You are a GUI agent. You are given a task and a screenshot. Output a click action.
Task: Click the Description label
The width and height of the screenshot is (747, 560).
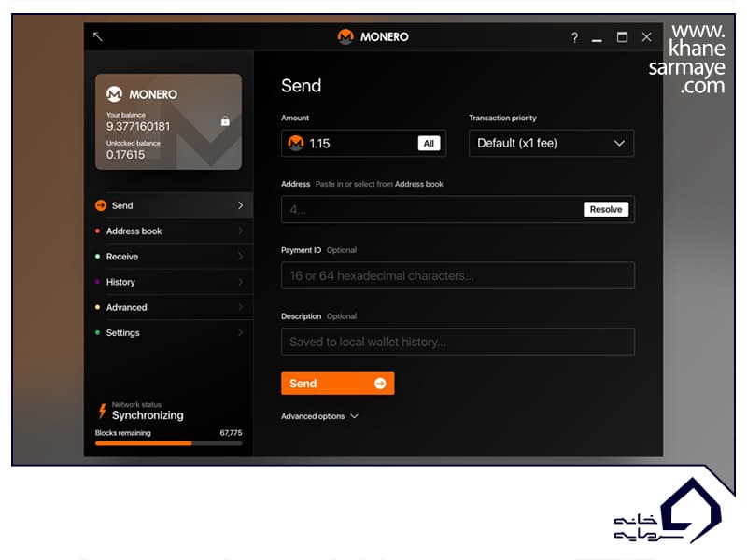[x=301, y=316]
